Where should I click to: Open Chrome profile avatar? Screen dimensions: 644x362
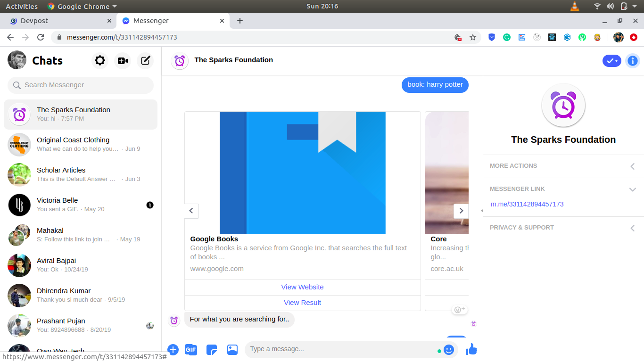click(619, 37)
